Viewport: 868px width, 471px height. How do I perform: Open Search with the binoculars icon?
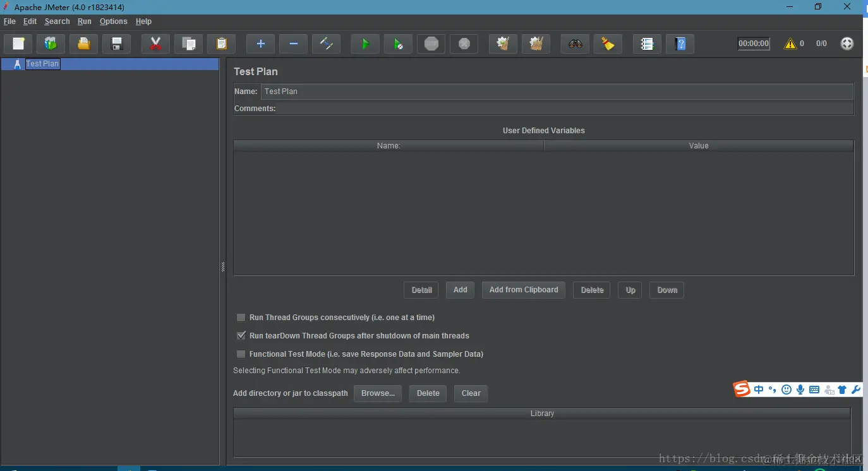pos(575,44)
